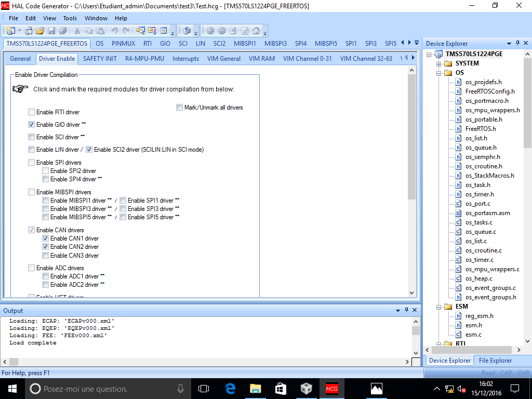Image resolution: width=532 pixels, height=399 pixels.
Task: Open Device Explorer panel options dropdown arrow
Action: coord(509,44)
